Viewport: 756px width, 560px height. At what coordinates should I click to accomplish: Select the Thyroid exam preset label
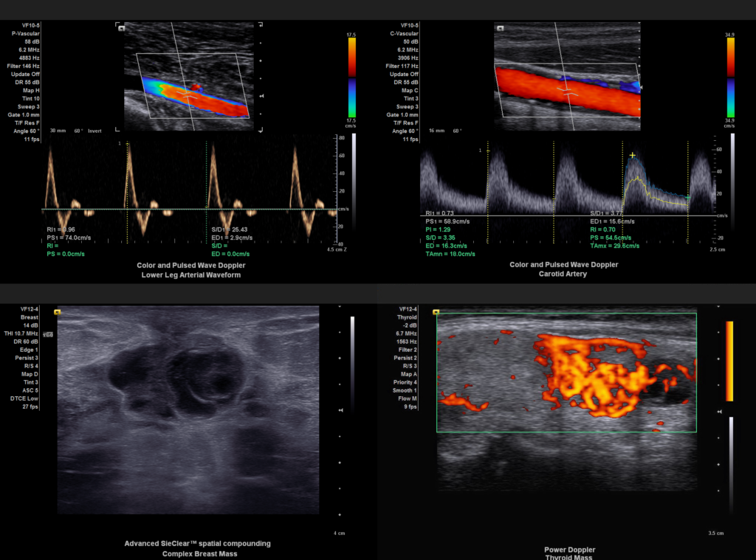click(408, 317)
